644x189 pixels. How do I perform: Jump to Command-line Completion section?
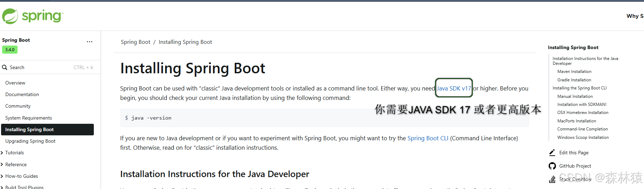pyautogui.click(x=582, y=129)
